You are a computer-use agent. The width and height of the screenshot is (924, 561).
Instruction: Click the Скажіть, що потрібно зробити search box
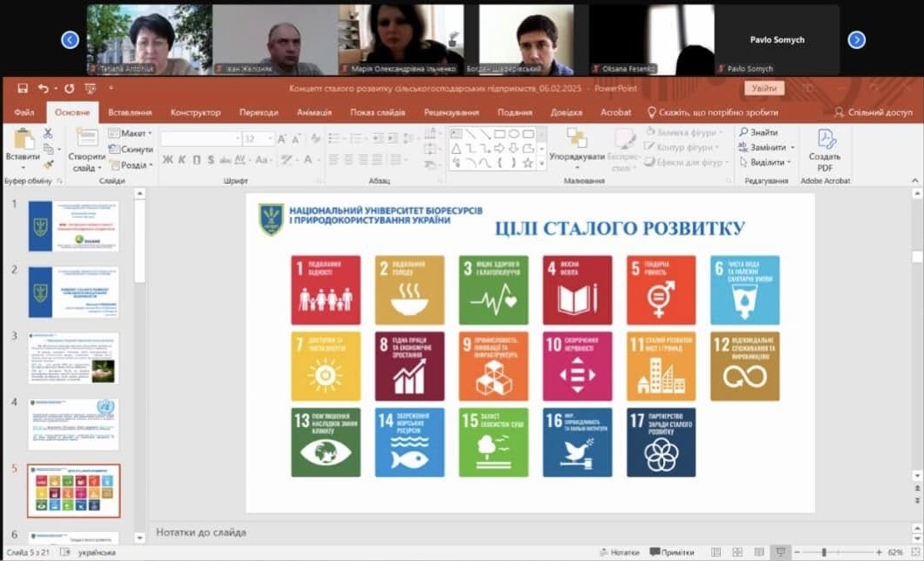click(712, 112)
